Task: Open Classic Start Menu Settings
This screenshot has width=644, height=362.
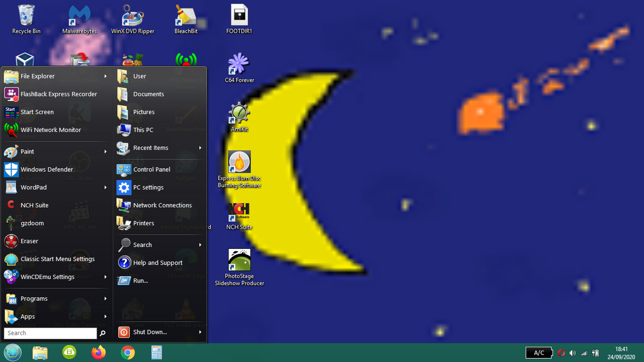Action: point(56,259)
